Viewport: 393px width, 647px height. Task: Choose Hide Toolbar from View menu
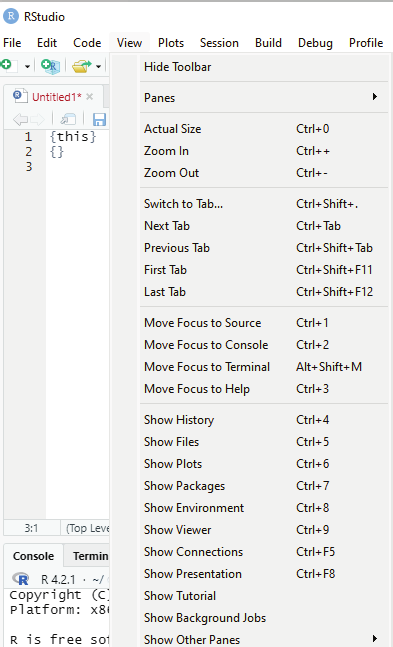point(264,67)
